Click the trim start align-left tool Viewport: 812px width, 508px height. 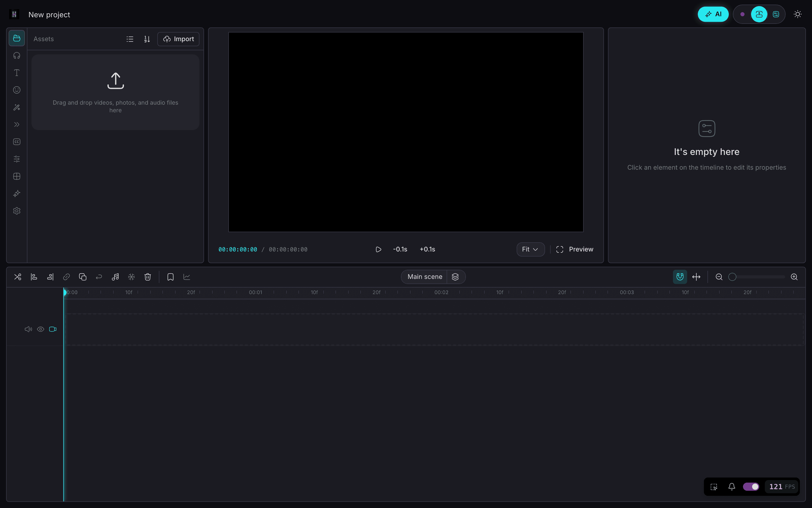[x=34, y=277]
